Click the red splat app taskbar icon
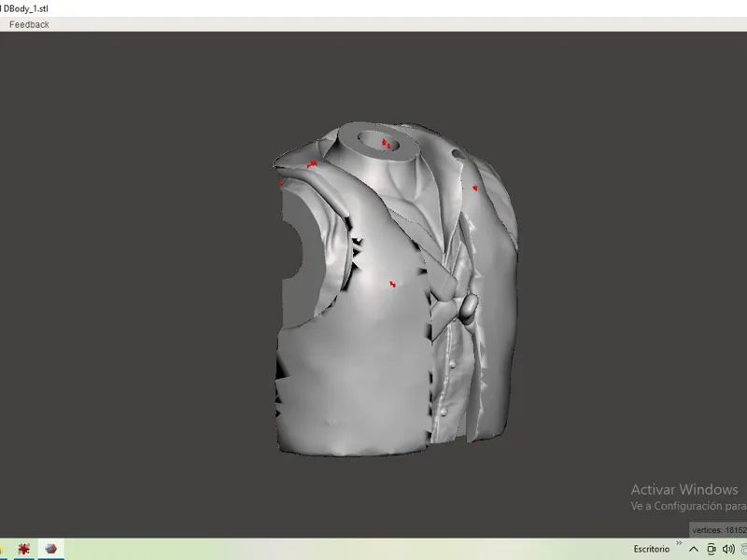747x560 pixels. (23, 549)
